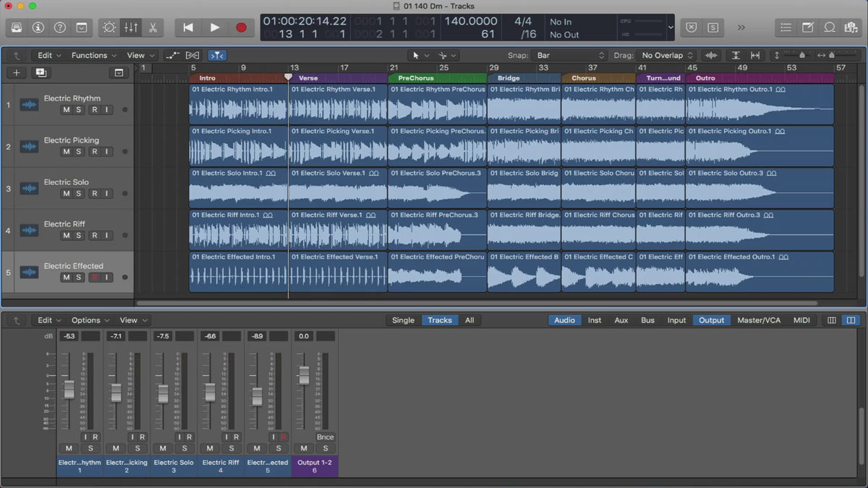Solo the Electric Solo track
Screen dimensions: 868x488
79,194
